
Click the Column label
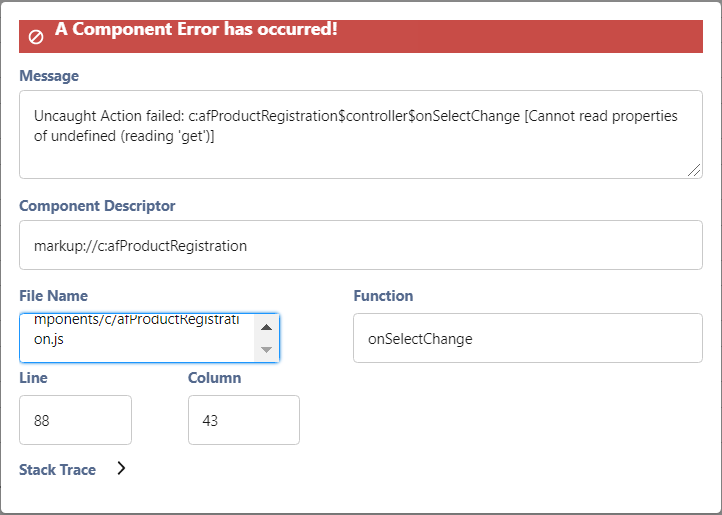point(214,378)
